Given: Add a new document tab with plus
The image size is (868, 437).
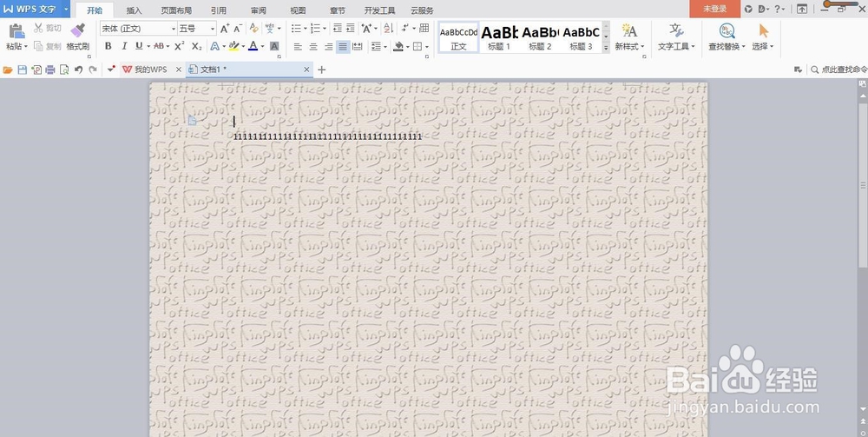Looking at the screenshot, I should (322, 70).
